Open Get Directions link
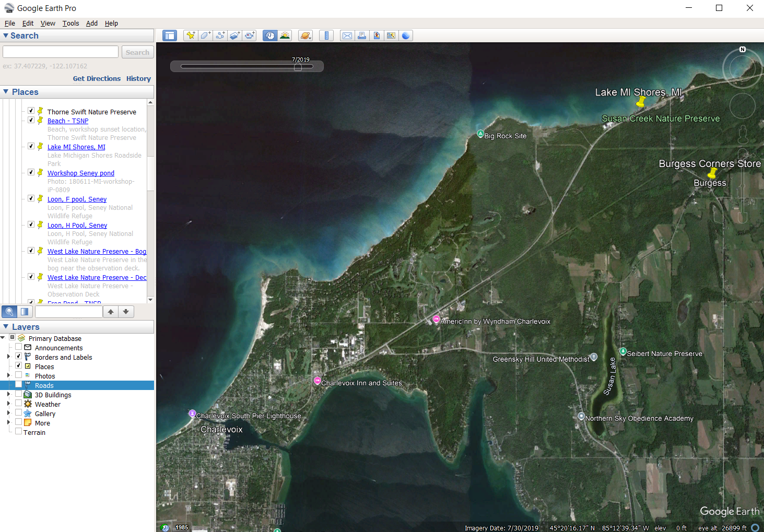 pyautogui.click(x=97, y=79)
